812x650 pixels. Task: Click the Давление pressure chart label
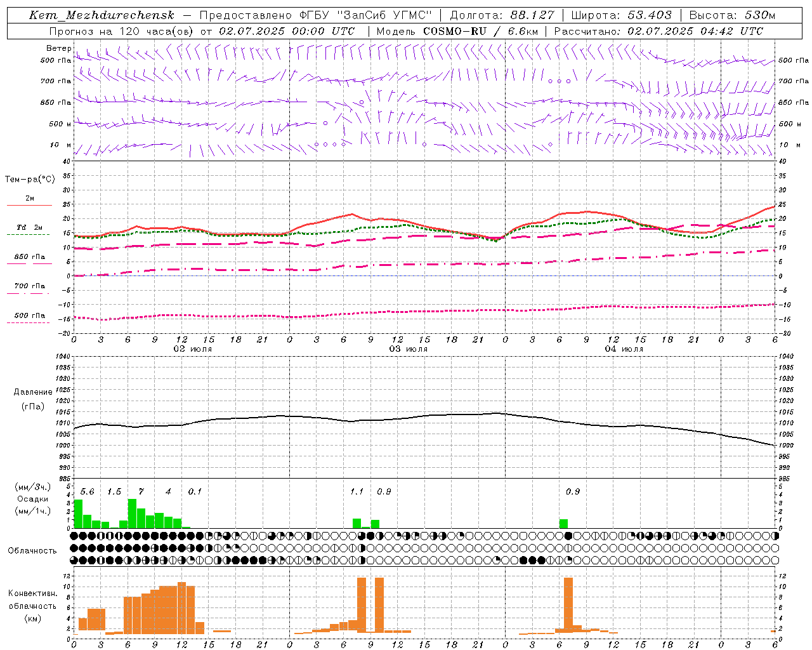point(33,392)
